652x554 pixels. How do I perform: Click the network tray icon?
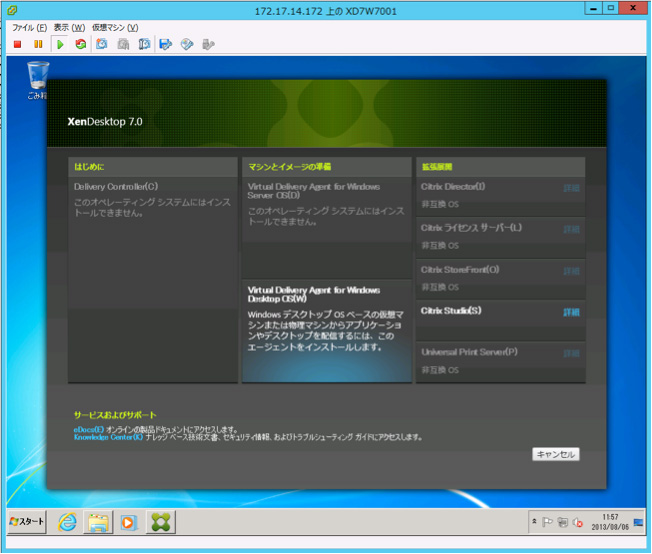click(x=563, y=522)
